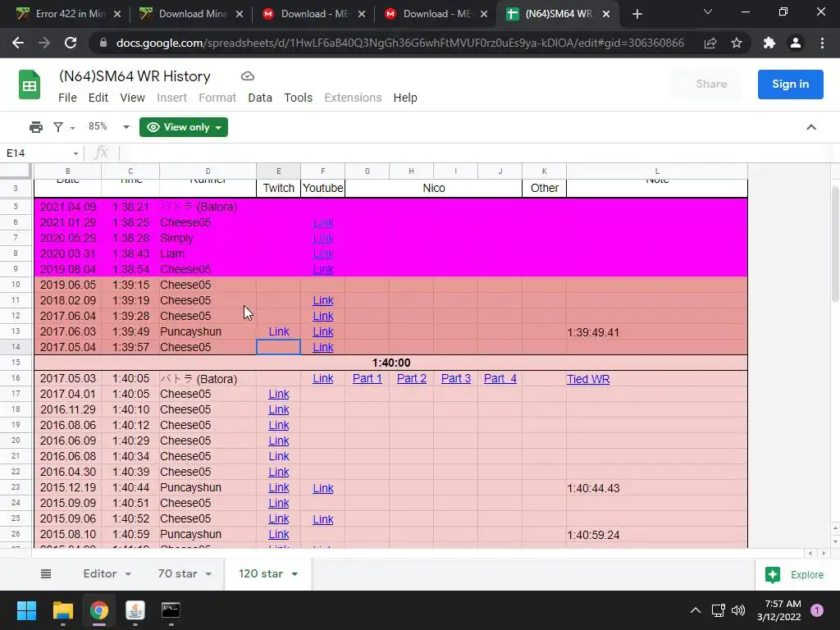Click the vertical scrollbar thumb
The width and height of the screenshot is (840, 630).
point(835,244)
